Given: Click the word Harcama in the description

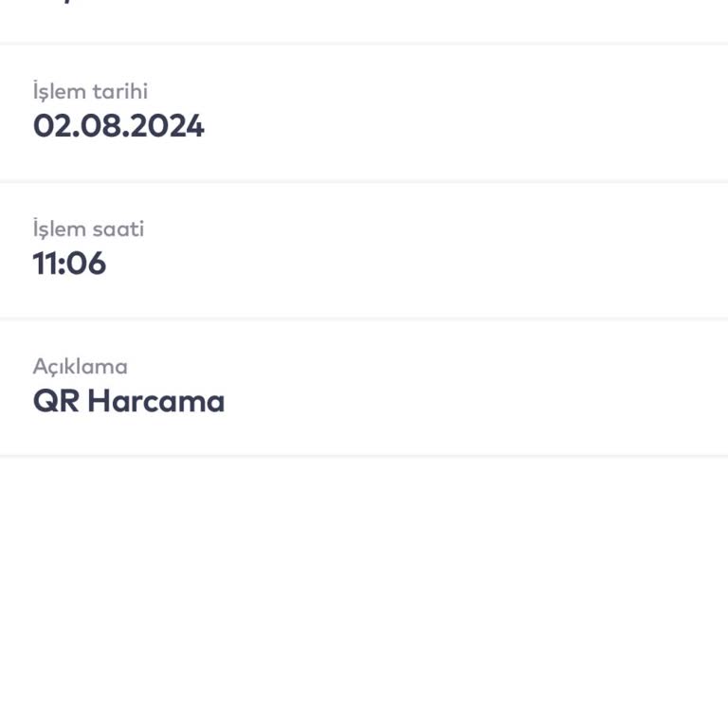Looking at the screenshot, I should tap(156, 401).
